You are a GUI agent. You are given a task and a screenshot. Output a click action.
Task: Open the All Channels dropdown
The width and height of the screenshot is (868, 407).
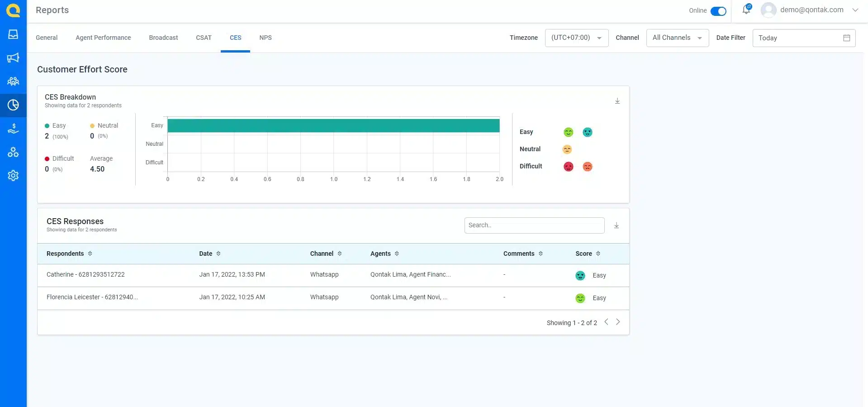coord(678,38)
